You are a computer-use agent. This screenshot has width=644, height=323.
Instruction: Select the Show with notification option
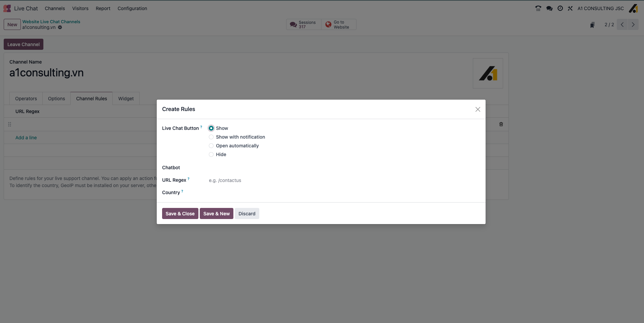pos(211,137)
